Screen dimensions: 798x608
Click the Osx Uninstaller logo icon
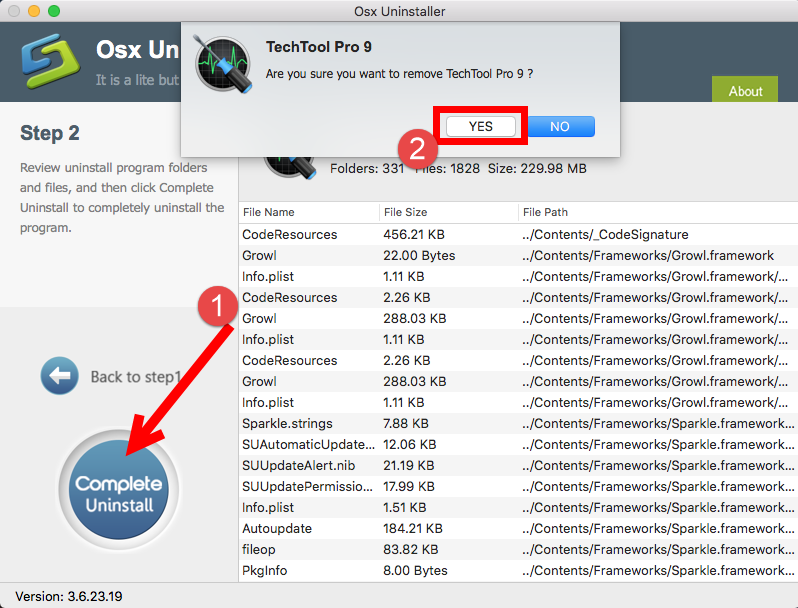[49, 60]
